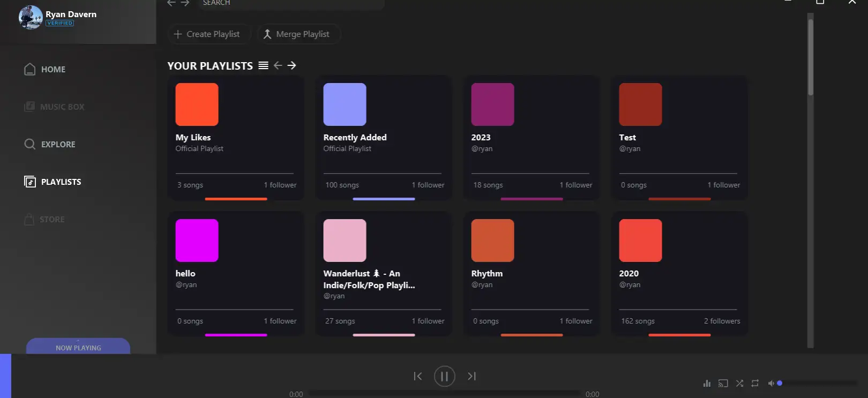Toggle shuffle playback
Image resolution: width=868 pixels, height=398 pixels.
point(739,383)
